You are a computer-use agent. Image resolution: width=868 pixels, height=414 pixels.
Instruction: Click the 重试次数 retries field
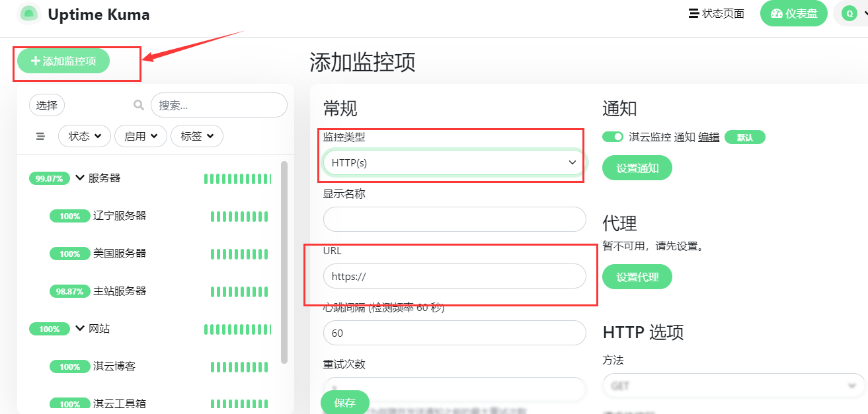pyautogui.click(x=454, y=389)
